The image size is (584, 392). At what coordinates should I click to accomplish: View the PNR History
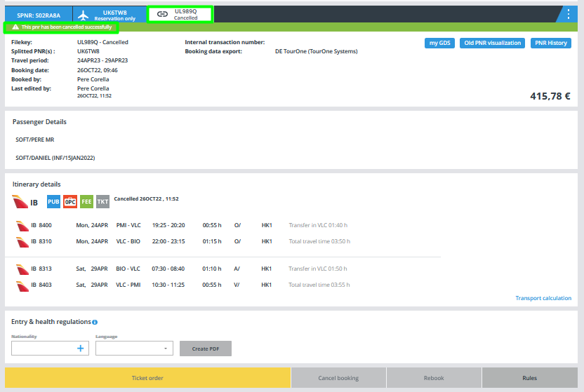(x=551, y=43)
